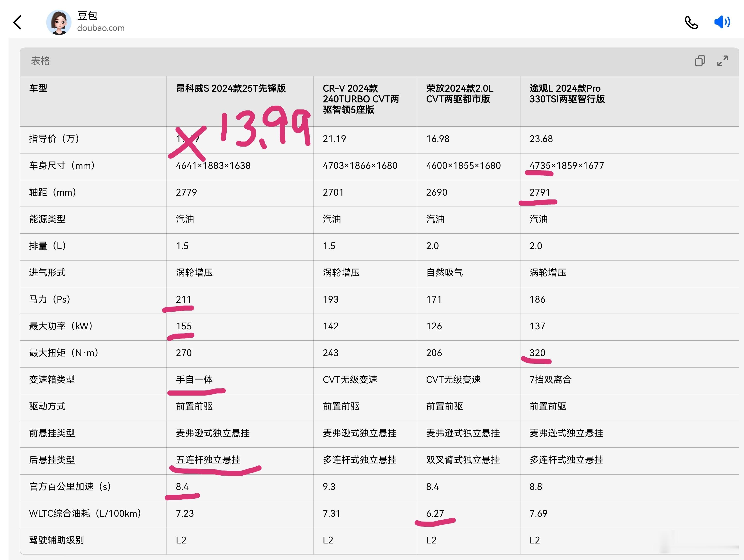
Task: Click the 23.68 price cell
Action: coord(541,139)
